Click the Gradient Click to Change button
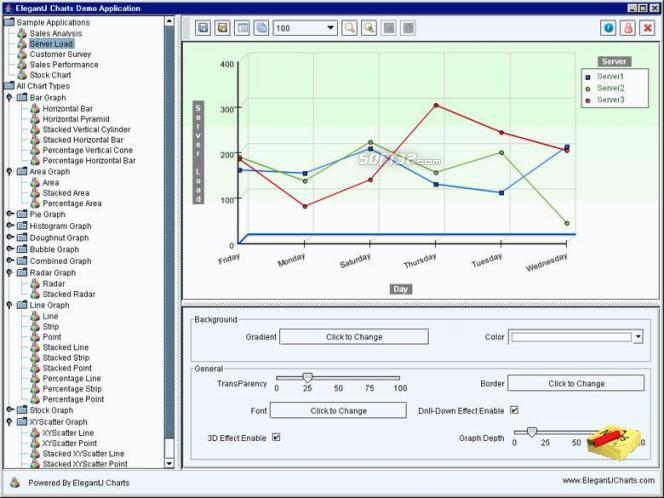This screenshot has width=664, height=498. (354, 337)
